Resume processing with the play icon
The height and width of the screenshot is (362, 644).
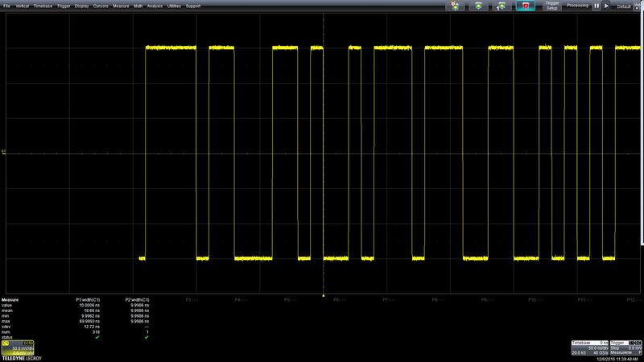click(x=606, y=6)
